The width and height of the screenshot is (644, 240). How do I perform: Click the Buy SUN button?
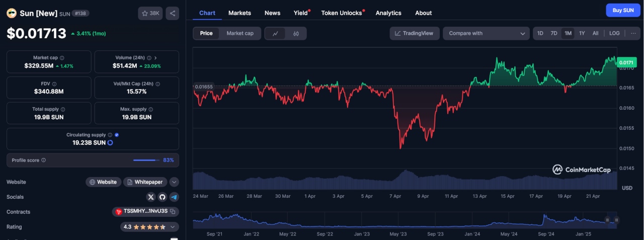click(623, 10)
